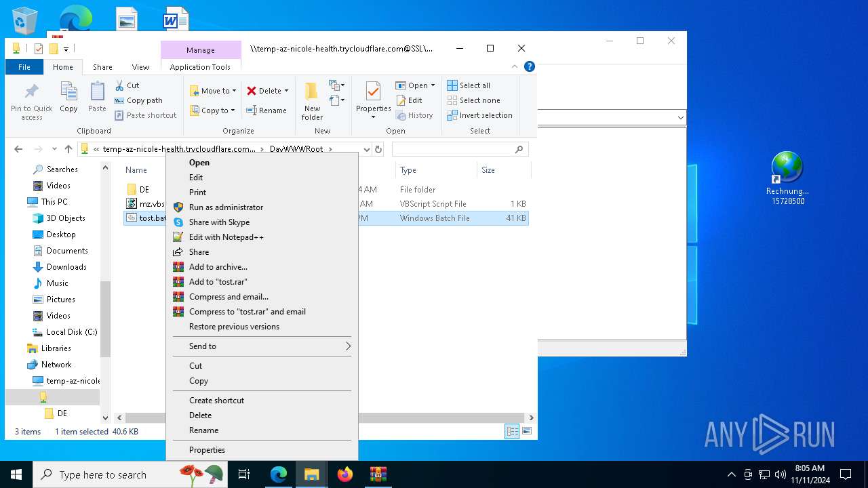The width and height of the screenshot is (868, 488).
Task: Select Share with Skype
Action: click(x=262, y=222)
